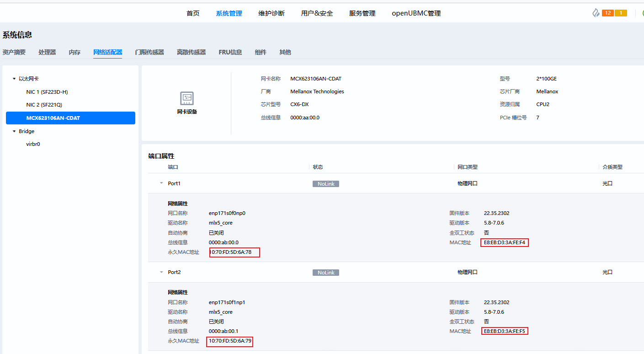Click the 系统信息 page title
Screen dimensions: 644x354
pos(17,35)
